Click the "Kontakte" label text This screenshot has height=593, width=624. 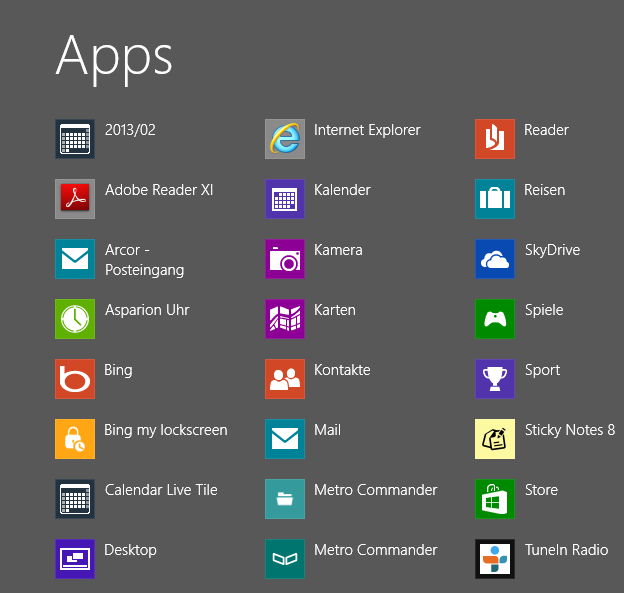tap(342, 370)
